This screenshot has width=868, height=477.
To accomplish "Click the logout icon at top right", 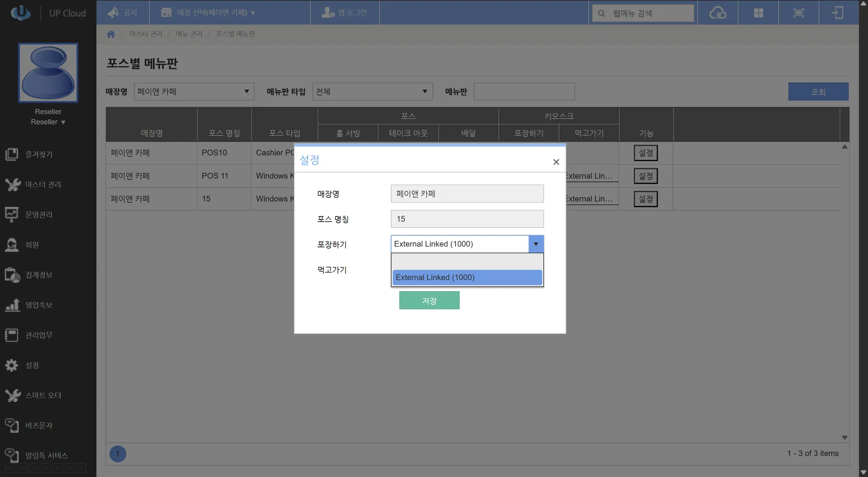I will point(838,13).
